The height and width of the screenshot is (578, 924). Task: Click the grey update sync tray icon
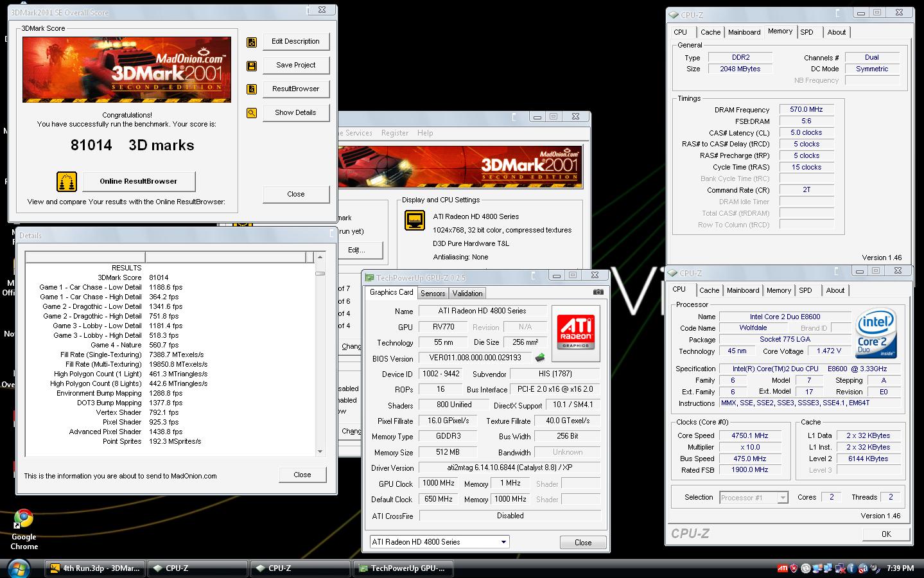pos(805,568)
